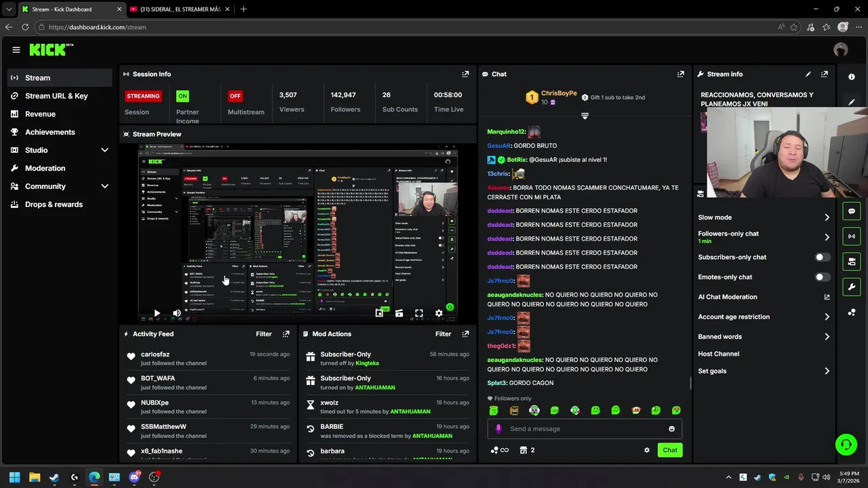The height and width of the screenshot is (488, 868).
Task: Enable picture-in-picture in stream preview
Action: click(x=379, y=313)
